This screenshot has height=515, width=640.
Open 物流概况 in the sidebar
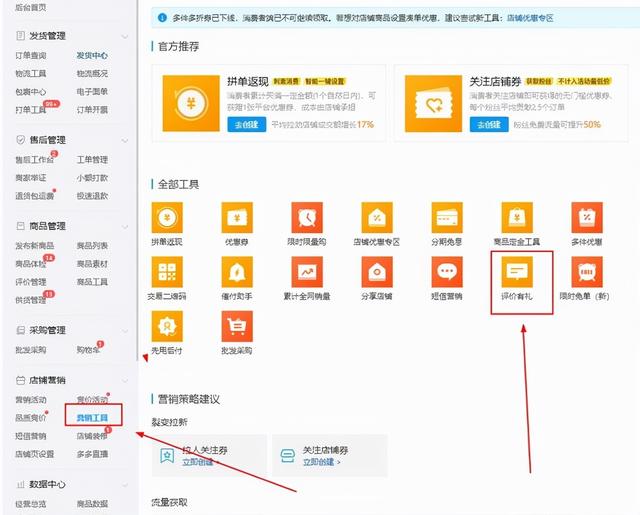point(92,73)
